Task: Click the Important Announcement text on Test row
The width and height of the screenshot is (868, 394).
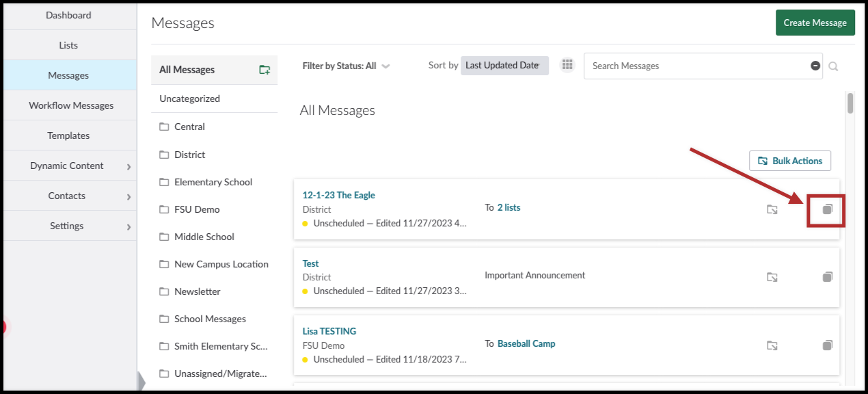Action: 535,275
